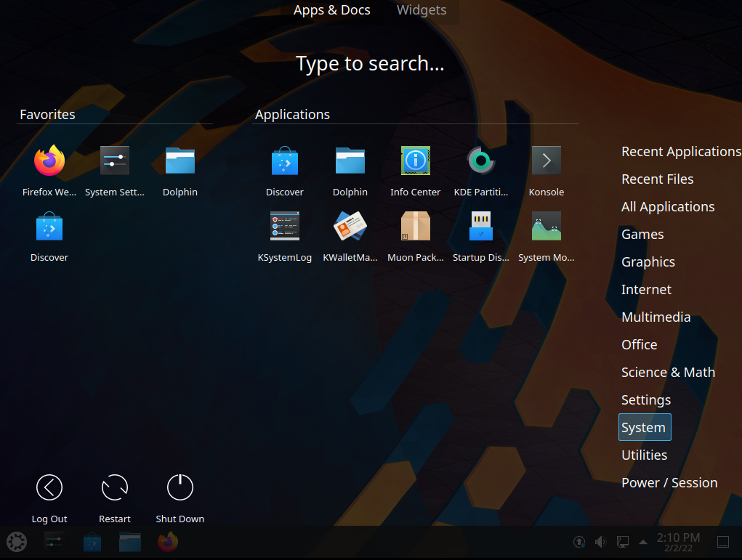Viewport: 742px width, 560px height.
Task: Open KSystemLog application
Action: click(x=284, y=227)
